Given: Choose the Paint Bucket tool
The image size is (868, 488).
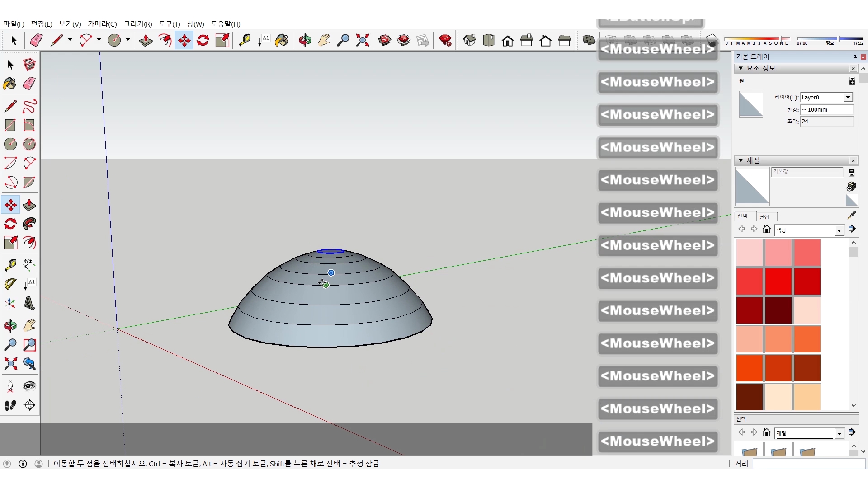Looking at the screenshot, I should 9,84.
